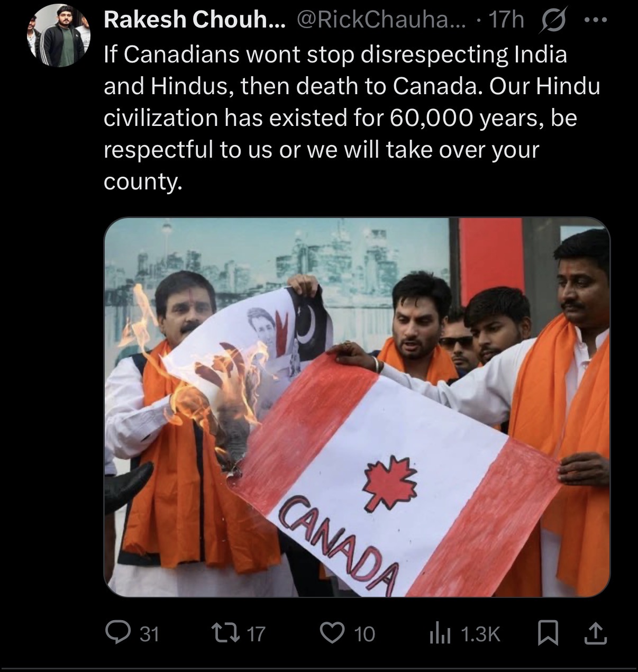Click the tweet text to expand post

(352, 119)
